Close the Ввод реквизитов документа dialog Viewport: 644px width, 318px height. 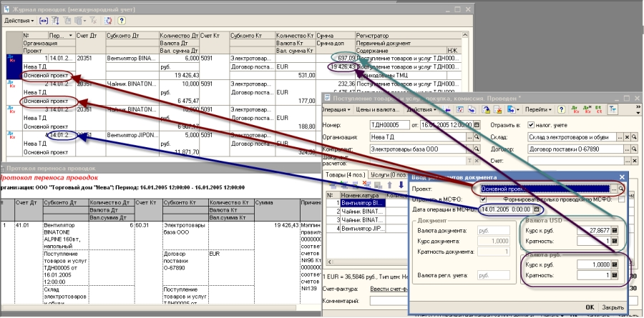pos(622,177)
